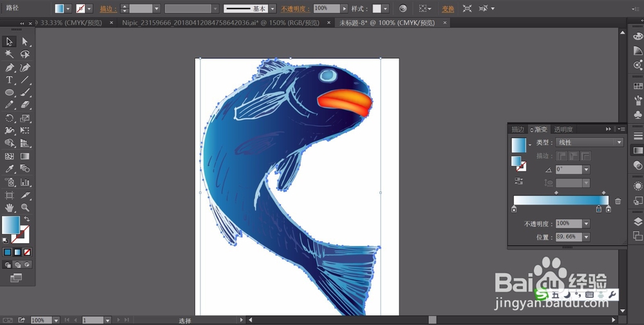Open the fill color dropdown in control bar

click(68, 8)
